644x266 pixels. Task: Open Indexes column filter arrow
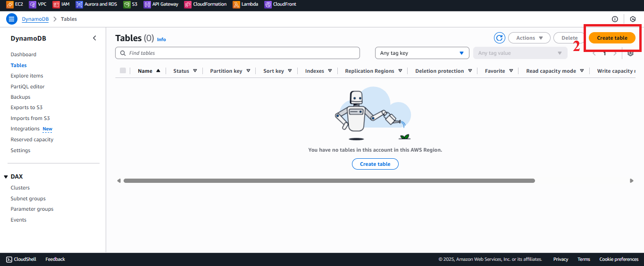point(330,71)
